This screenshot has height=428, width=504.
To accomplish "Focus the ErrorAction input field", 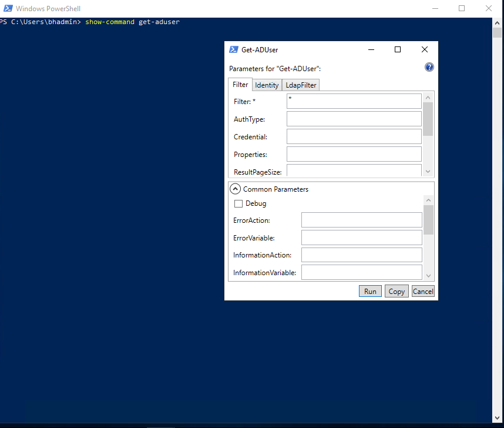I will pos(362,220).
